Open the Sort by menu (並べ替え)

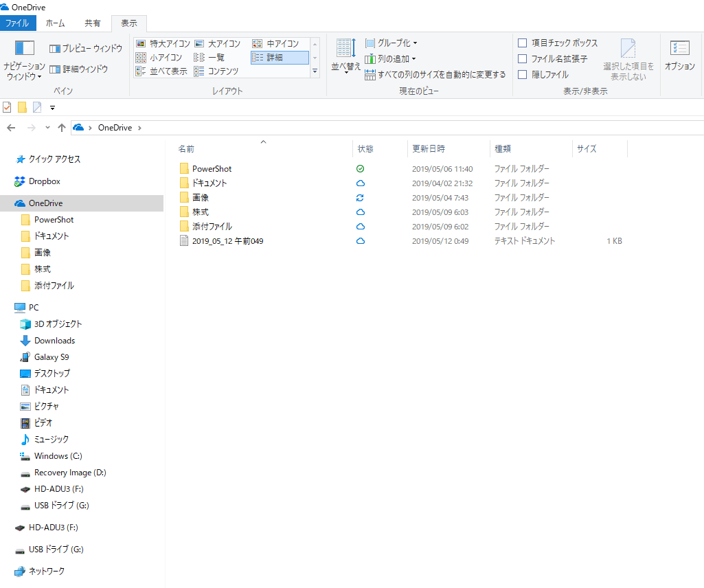345,56
